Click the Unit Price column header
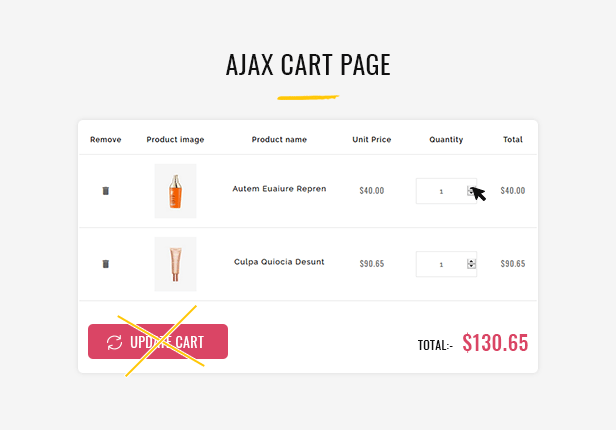This screenshot has height=430, width=616. [x=372, y=139]
